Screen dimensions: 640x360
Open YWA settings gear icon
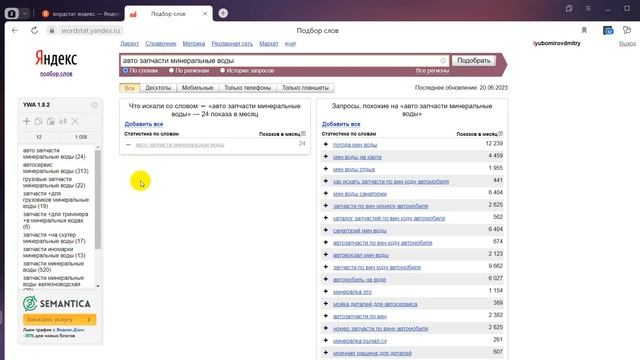[94, 105]
